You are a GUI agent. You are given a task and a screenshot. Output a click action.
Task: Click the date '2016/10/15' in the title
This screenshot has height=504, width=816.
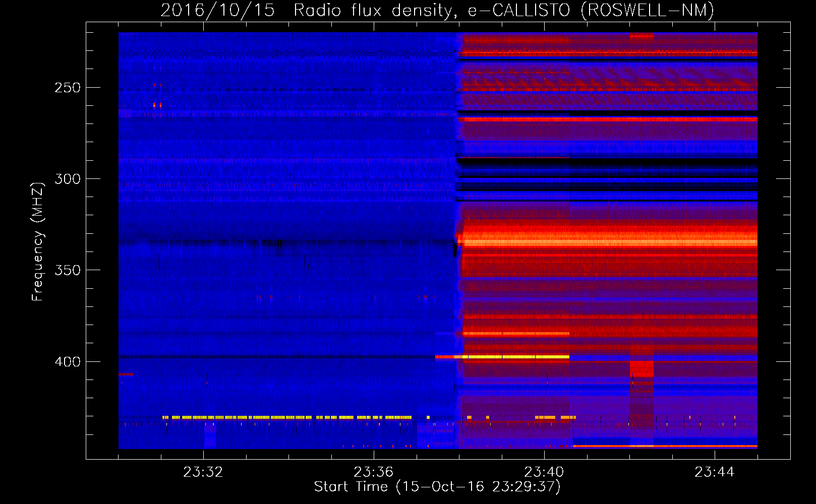click(217, 10)
